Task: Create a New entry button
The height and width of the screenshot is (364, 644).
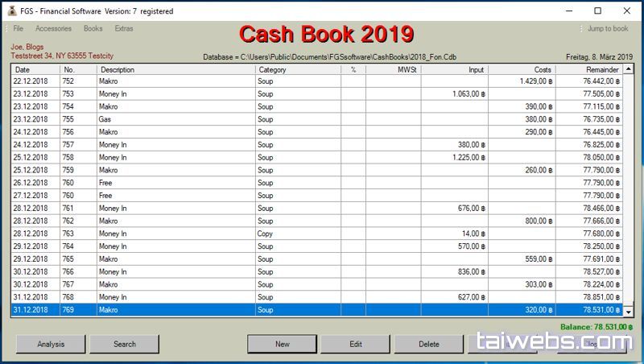Action: [x=282, y=344]
